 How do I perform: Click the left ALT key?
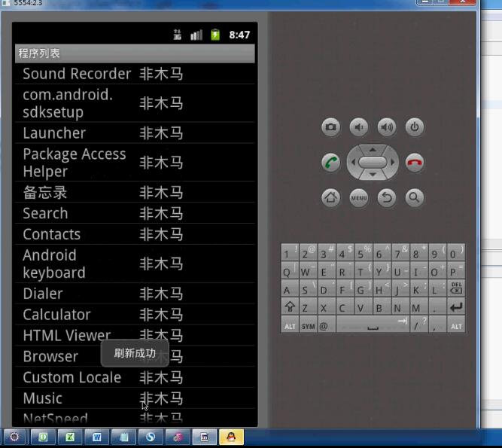coord(290,325)
